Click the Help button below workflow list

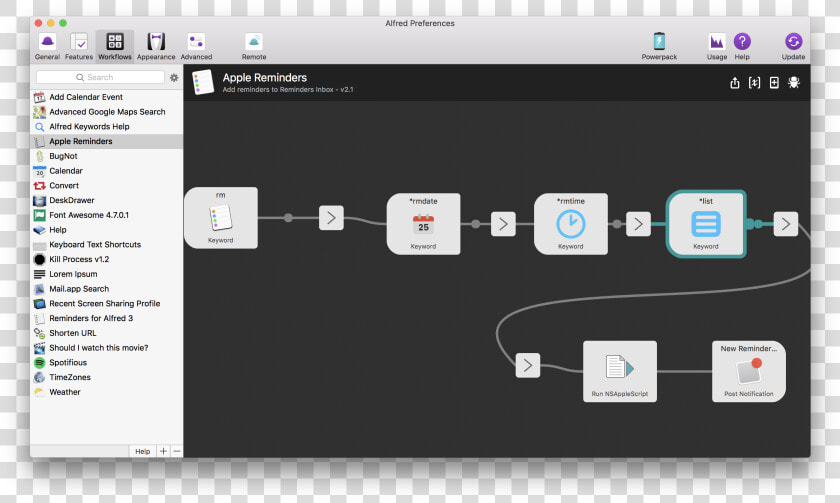pyautogui.click(x=142, y=451)
